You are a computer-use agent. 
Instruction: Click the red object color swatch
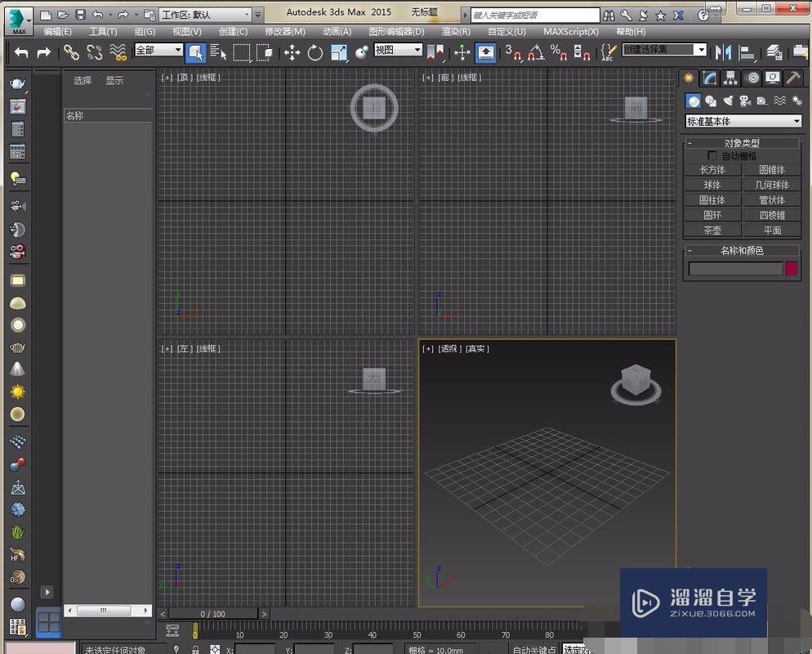click(791, 268)
